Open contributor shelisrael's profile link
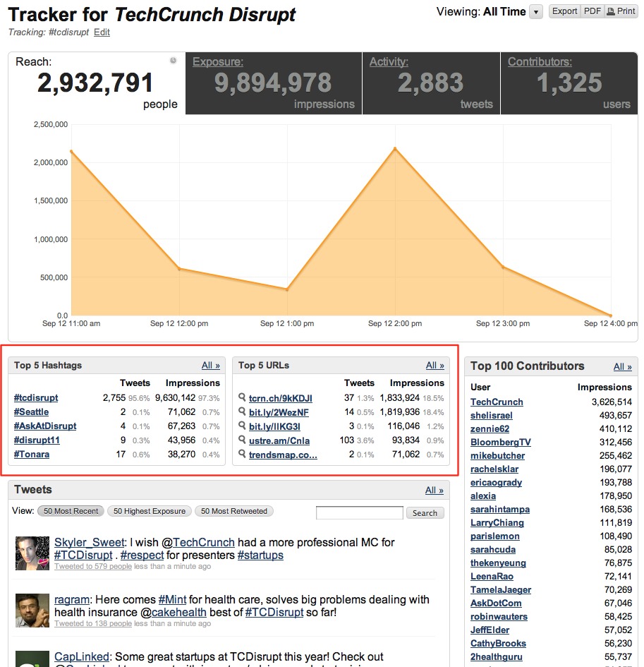Viewport: 644px width, 667px height. [x=492, y=415]
